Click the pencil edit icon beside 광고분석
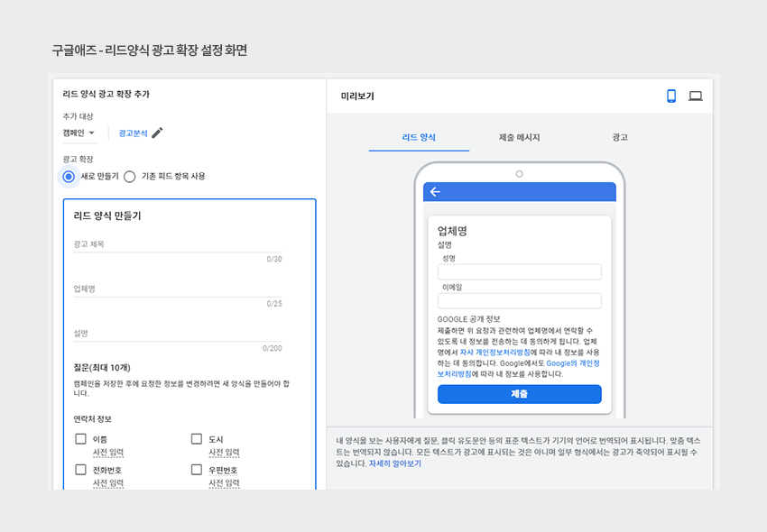 [x=157, y=133]
